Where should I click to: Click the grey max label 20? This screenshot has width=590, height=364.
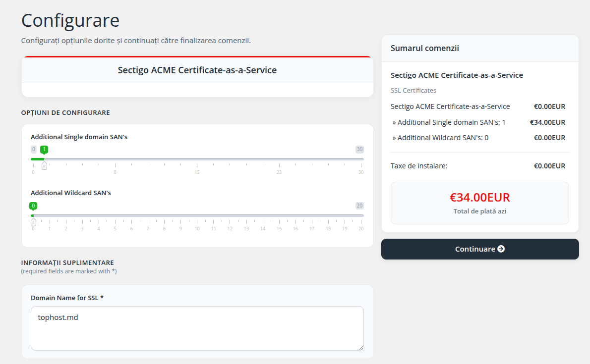[x=359, y=206]
